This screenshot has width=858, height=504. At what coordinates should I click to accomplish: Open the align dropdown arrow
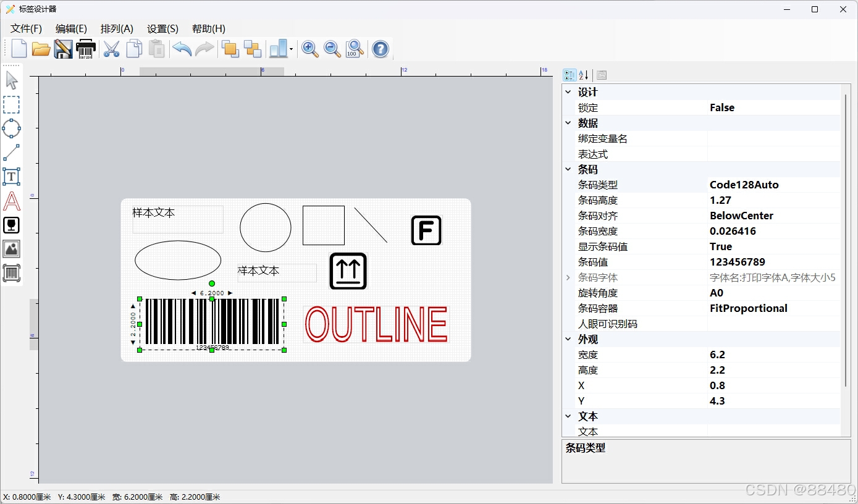tap(291, 49)
